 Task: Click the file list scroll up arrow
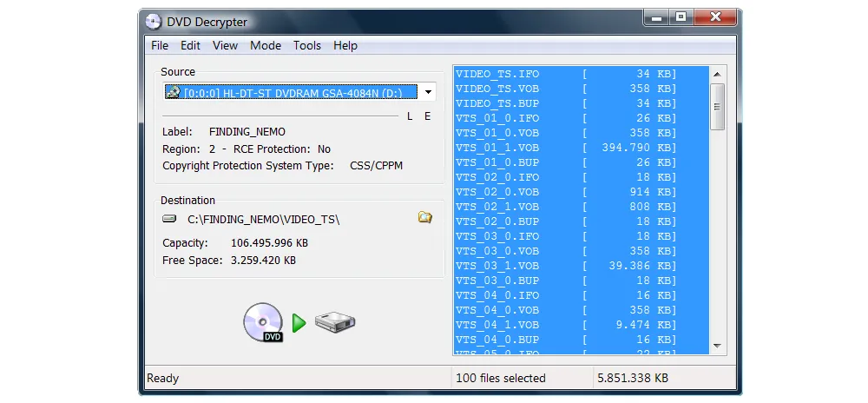point(717,74)
